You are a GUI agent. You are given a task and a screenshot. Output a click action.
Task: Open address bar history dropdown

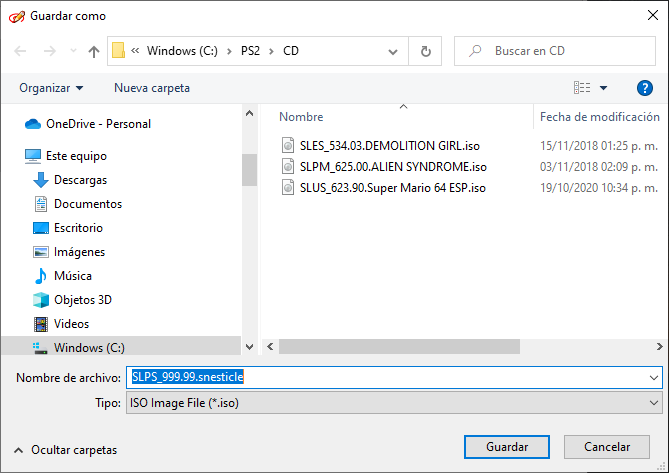[393, 52]
